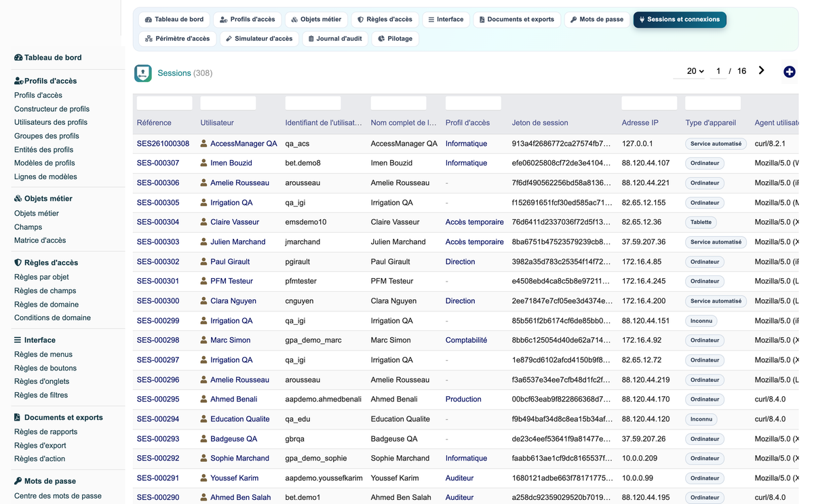The height and width of the screenshot is (504, 814).
Task: Open the Comptabilité profile link
Action: pyautogui.click(x=466, y=340)
